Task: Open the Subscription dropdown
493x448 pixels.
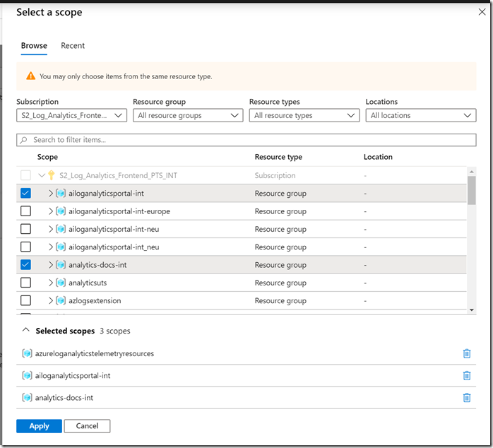Action: pyautogui.click(x=71, y=115)
